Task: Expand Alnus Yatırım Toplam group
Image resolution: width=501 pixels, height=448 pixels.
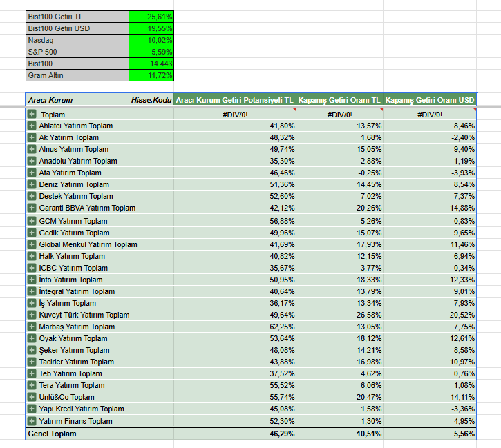Action: [32, 149]
